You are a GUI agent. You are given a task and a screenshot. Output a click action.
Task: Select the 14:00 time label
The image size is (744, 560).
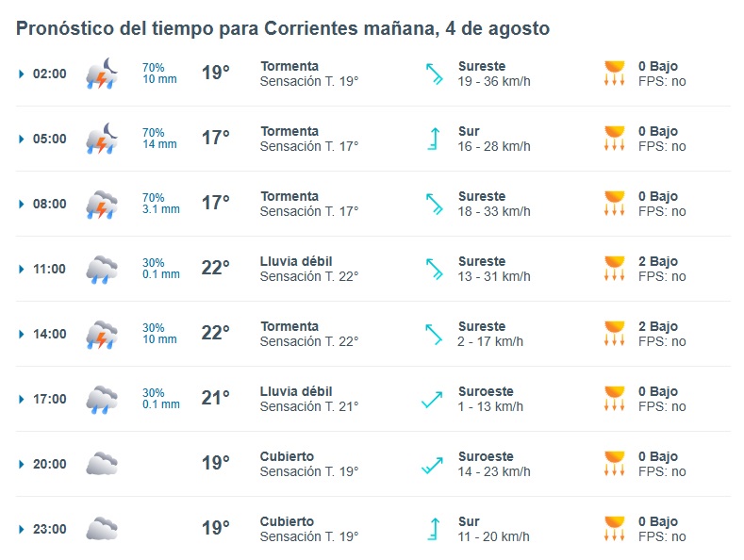(x=49, y=334)
